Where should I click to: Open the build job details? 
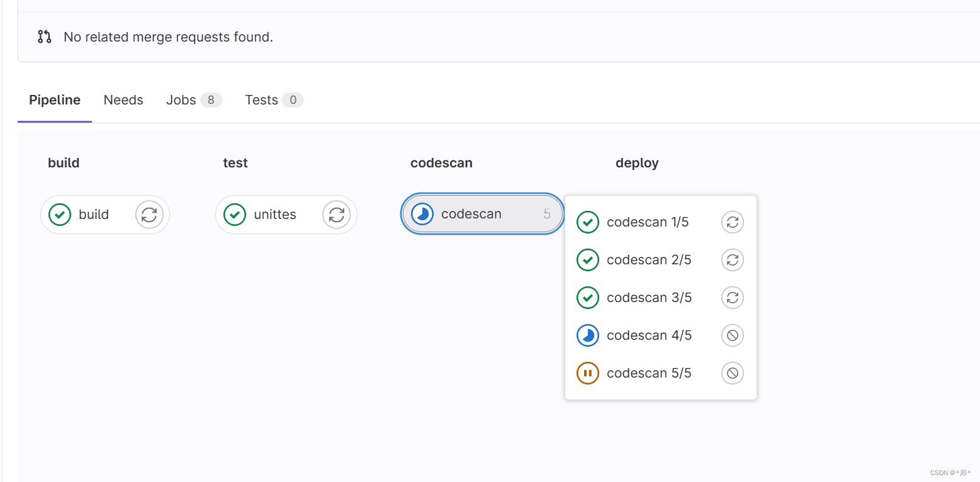[94, 215]
